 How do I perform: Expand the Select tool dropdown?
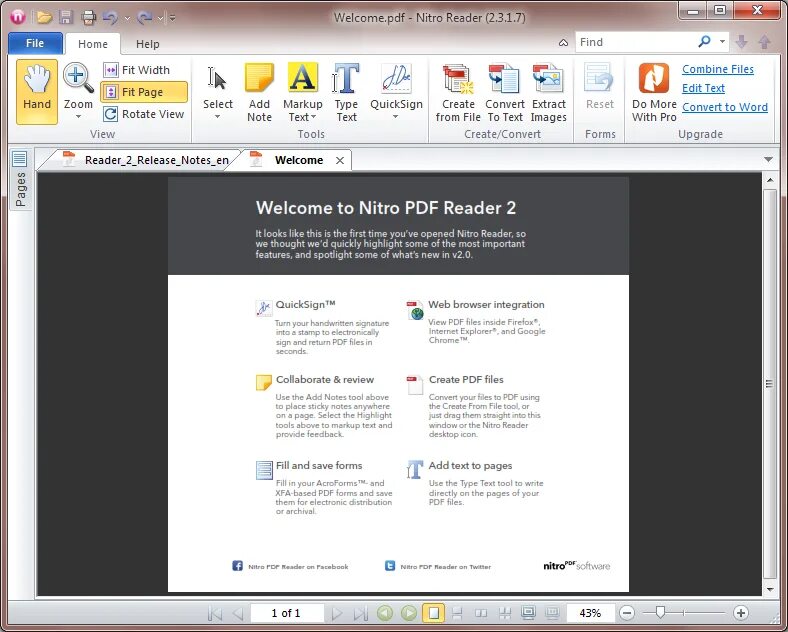218,117
